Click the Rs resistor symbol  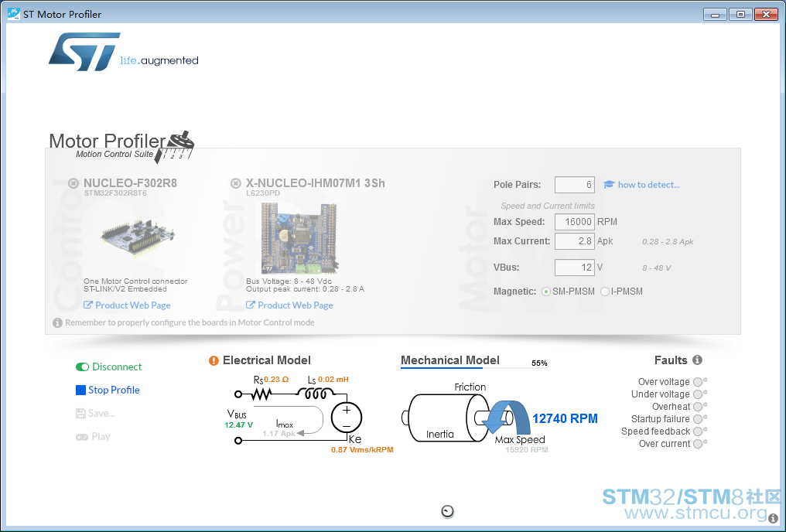261,394
